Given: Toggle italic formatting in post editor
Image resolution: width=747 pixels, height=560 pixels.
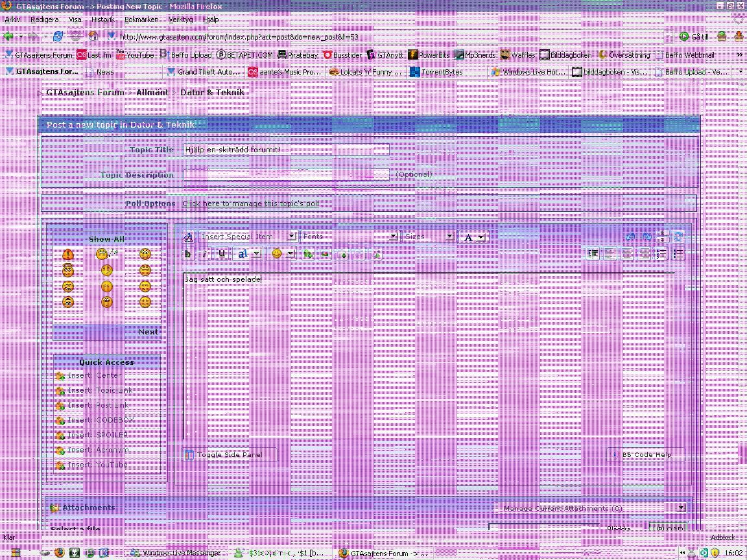Looking at the screenshot, I should [x=205, y=254].
